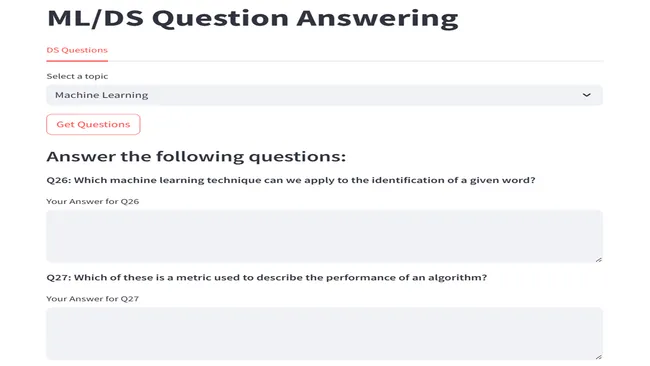Click the red underline beneath DS Questions
The width and height of the screenshot is (650, 366).
(x=77, y=61)
